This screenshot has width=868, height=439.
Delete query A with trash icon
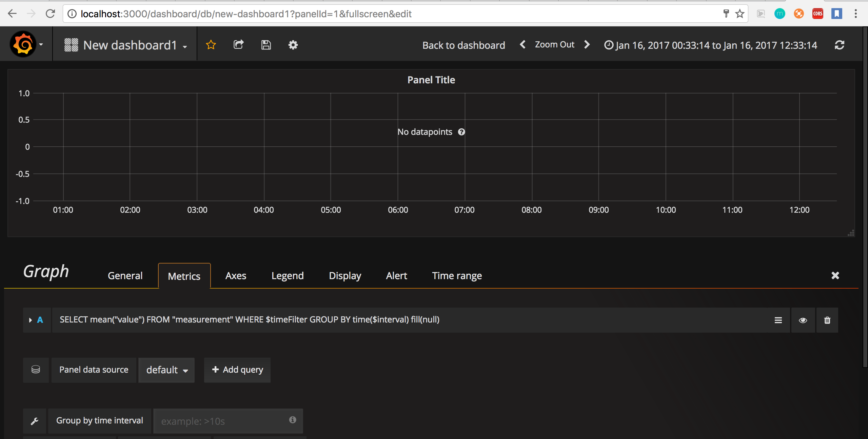[827, 320]
